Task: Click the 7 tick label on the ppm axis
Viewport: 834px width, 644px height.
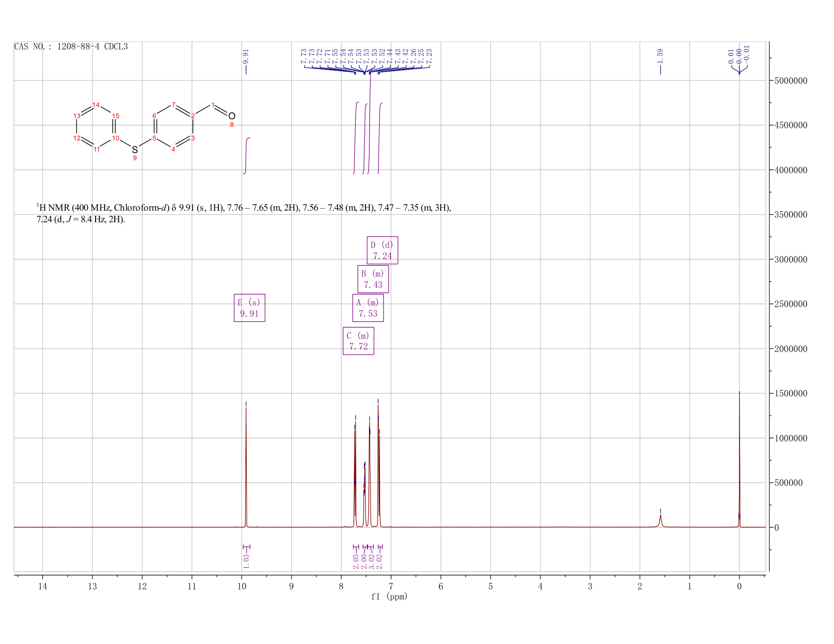Action: [x=391, y=586]
